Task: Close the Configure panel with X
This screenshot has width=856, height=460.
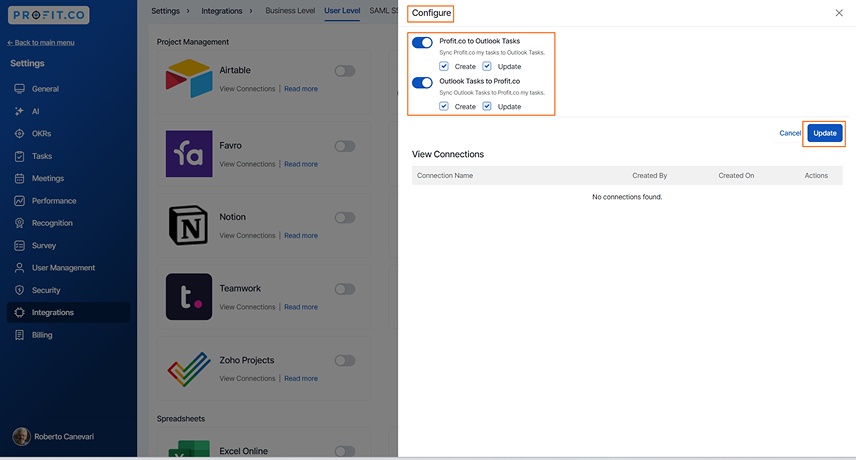Action: click(x=839, y=13)
